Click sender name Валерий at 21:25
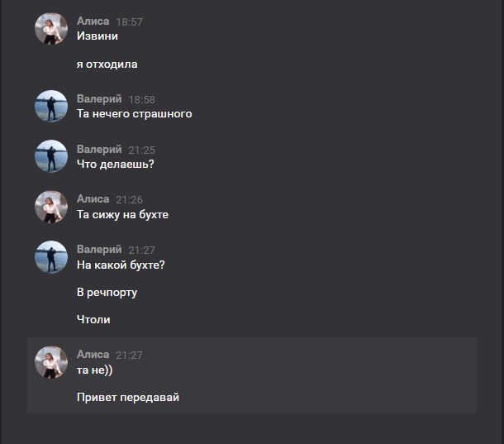The width and height of the screenshot is (504, 444). [x=99, y=150]
